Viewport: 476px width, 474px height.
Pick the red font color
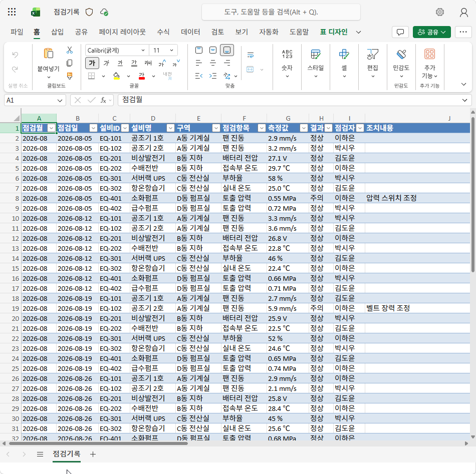[142, 76]
